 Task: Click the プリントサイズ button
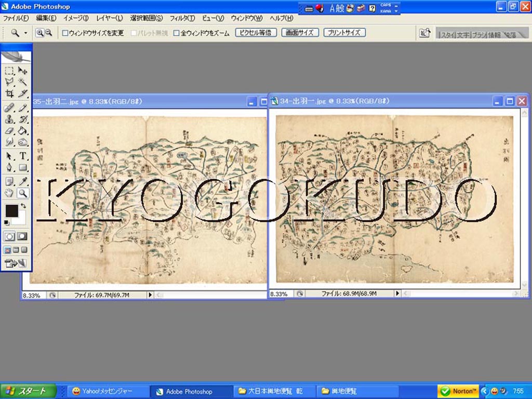point(344,33)
